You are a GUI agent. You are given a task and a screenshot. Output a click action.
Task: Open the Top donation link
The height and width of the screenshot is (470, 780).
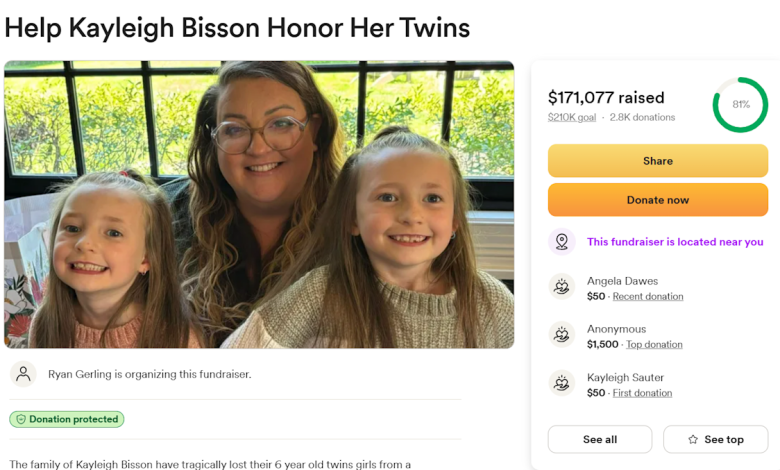pos(654,345)
